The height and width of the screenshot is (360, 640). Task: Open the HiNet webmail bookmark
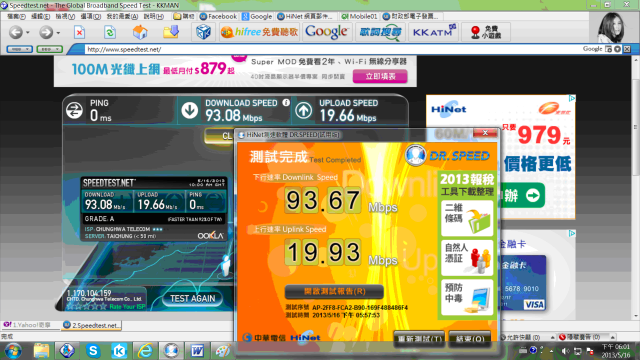[x=305, y=16]
